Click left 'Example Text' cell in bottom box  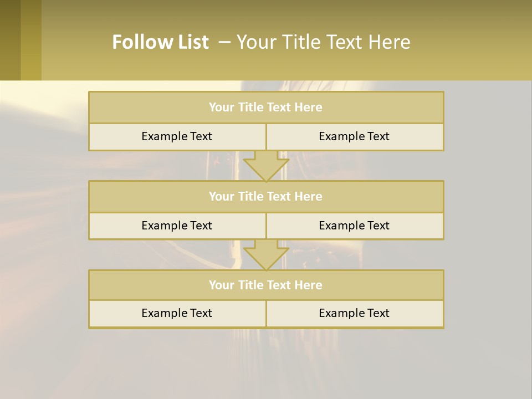tap(177, 314)
